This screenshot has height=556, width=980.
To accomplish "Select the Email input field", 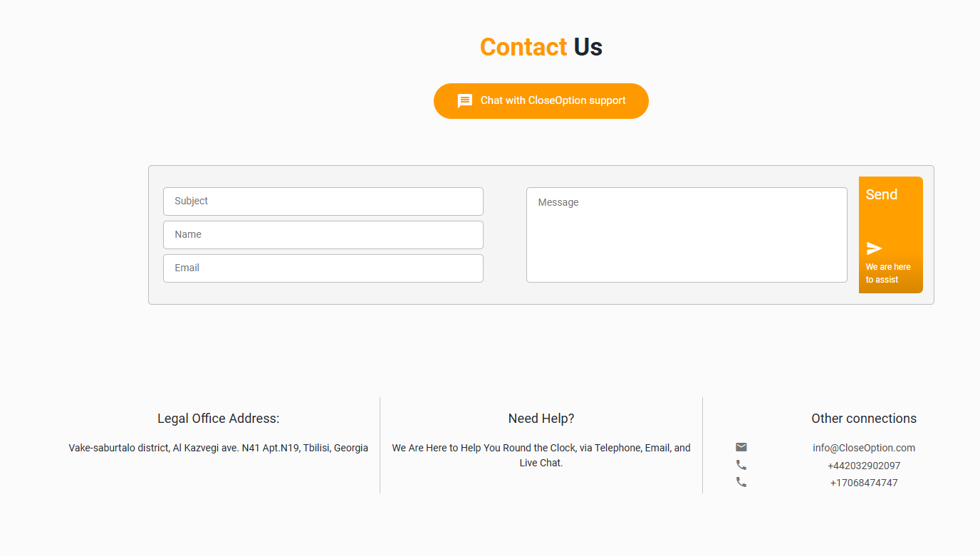I will (323, 268).
